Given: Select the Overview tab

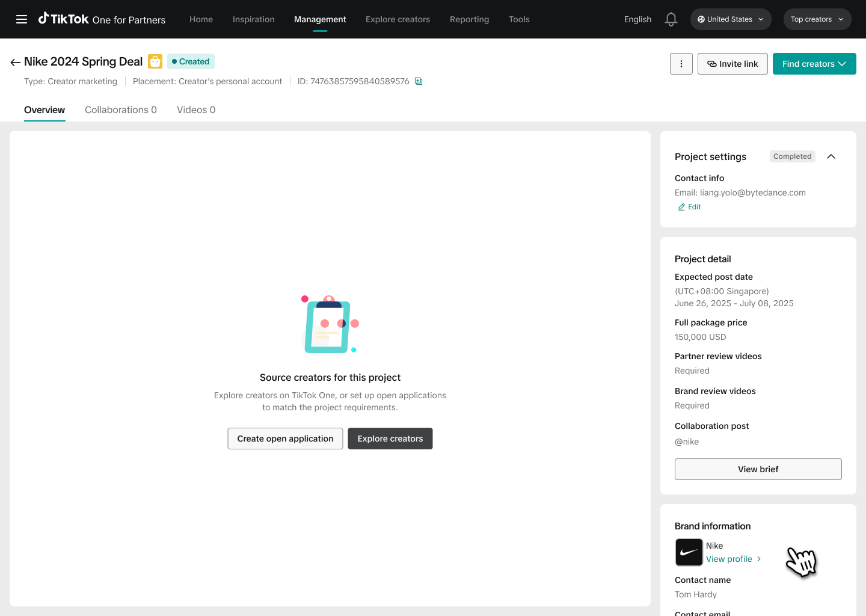Looking at the screenshot, I should tap(45, 110).
